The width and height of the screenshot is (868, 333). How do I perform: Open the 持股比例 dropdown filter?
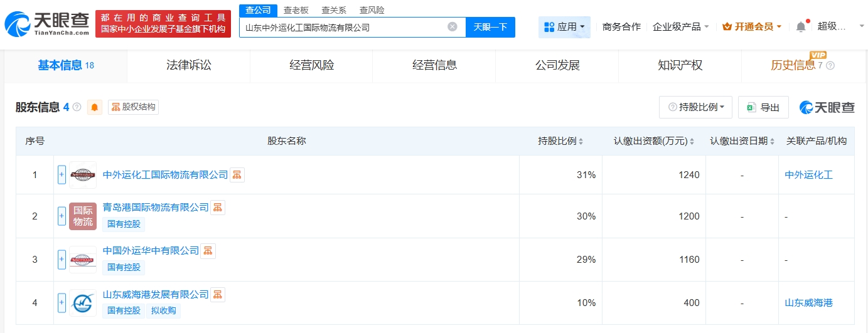click(695, 107)
